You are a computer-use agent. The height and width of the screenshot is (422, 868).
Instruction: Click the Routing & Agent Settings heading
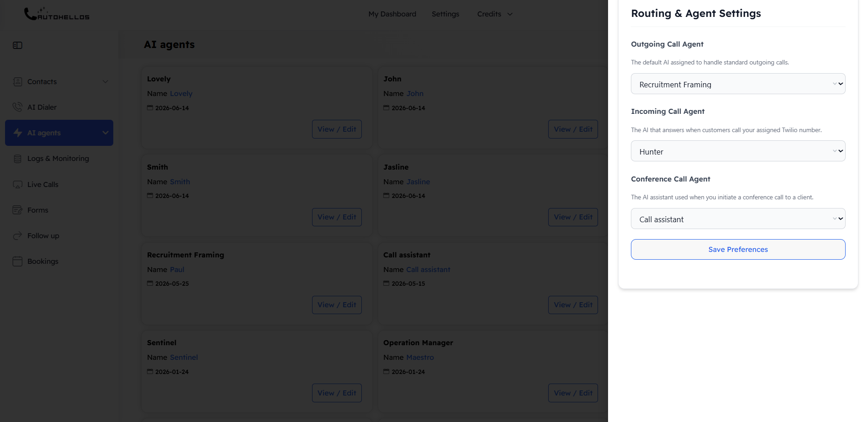(696, 14)
